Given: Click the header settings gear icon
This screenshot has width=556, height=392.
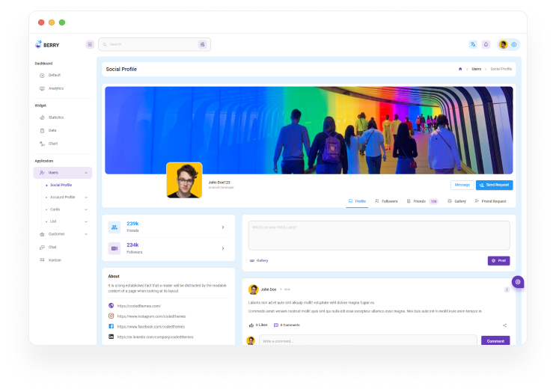Looking at the screenshot, I should coord(514,45).
